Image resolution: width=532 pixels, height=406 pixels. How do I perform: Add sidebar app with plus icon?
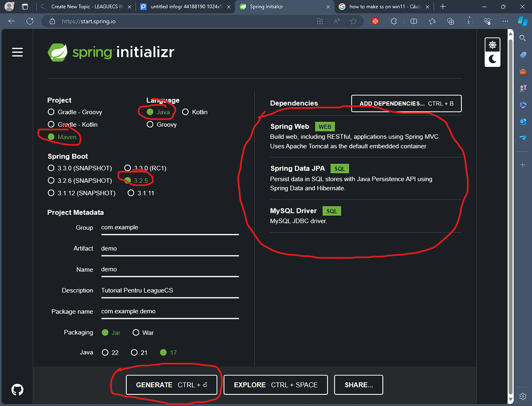point(523,165)
